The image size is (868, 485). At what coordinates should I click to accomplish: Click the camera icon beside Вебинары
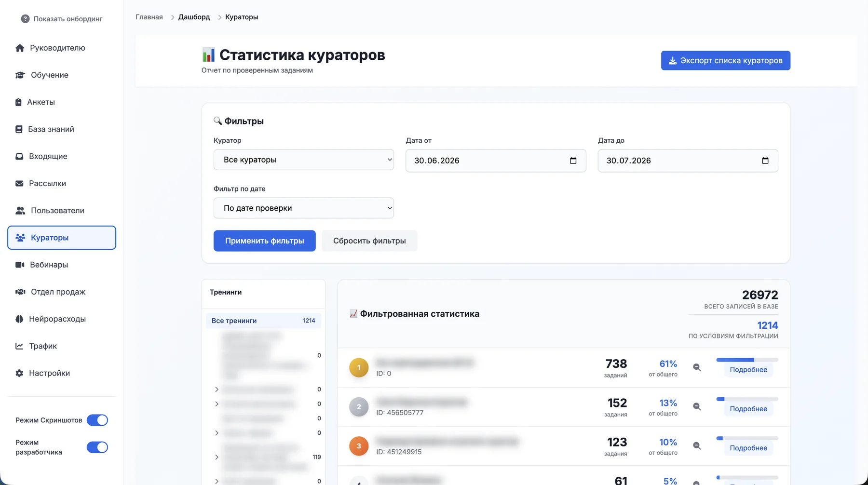coord(20,265)
